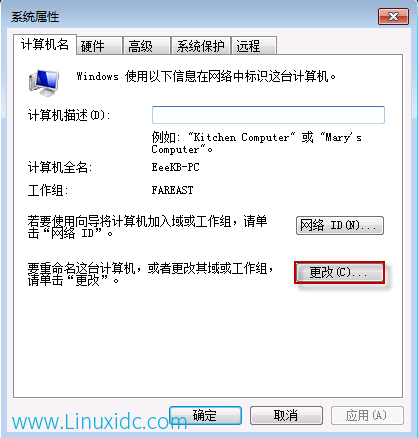Viewport: 418px width, 438px height.
Task: Switch to the 硬件 tab
Action: pyautogui.click(x=99, y=46)
